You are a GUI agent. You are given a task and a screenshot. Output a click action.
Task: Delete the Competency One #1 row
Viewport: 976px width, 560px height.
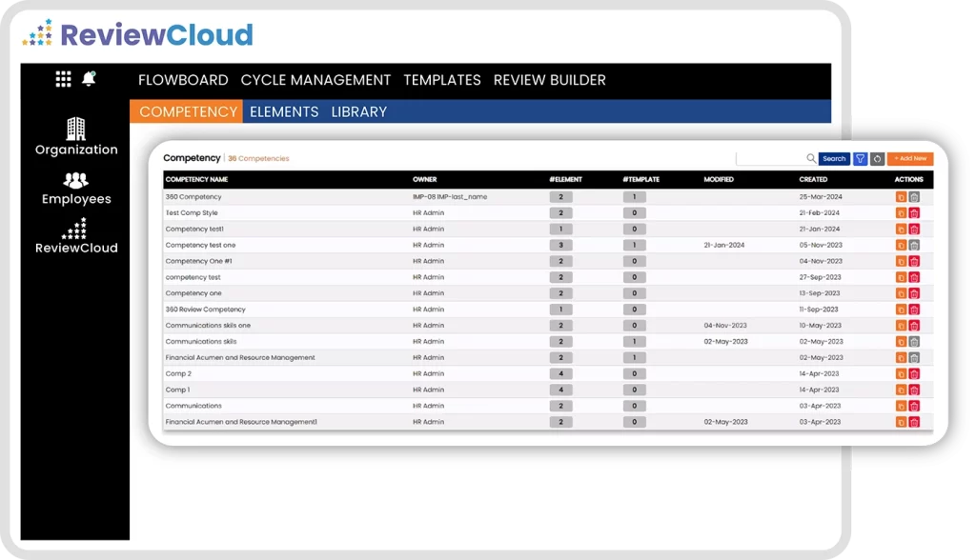point(914,261)
